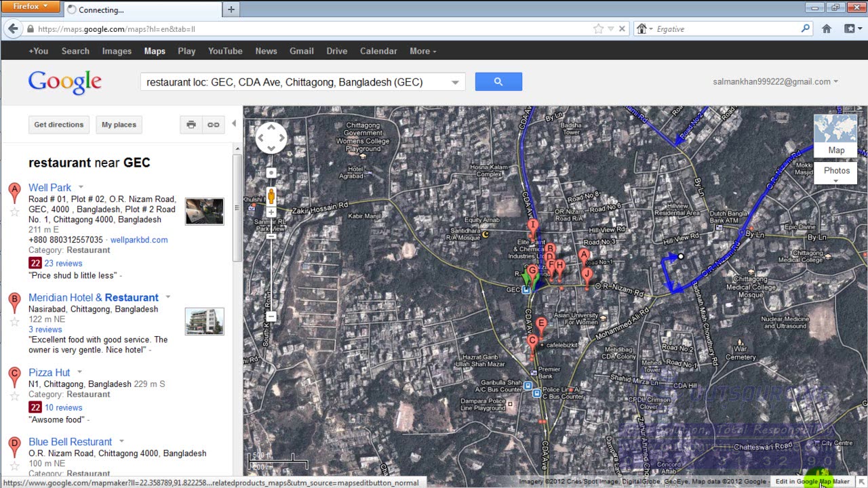Image resolution: width=868 pixels, height=488 pixels.
Task: Click the My places button
Action: coord(119,125)
